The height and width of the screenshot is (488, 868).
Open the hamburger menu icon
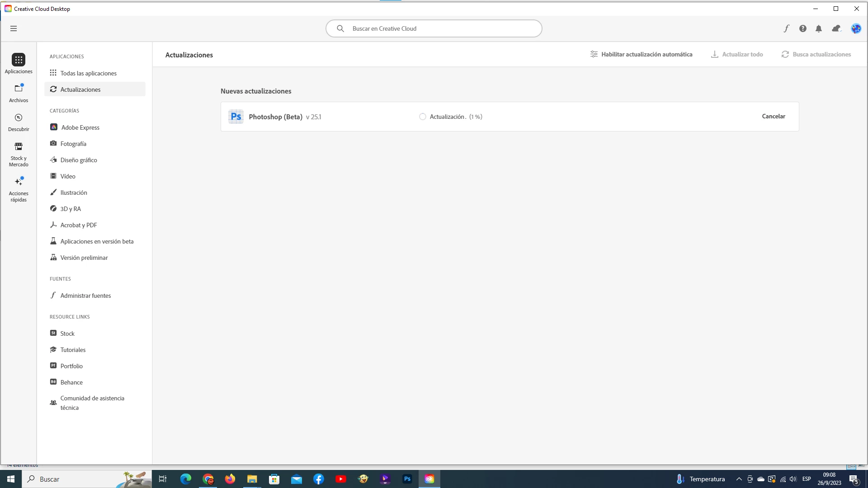tap(14, 28)
